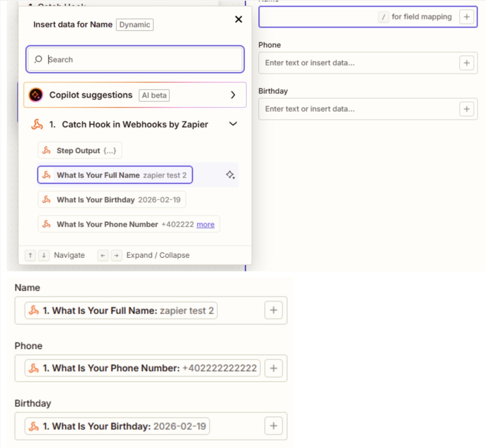Select What Is Your Phone Number option
The image size is (486, 448).
coord(129,224)
